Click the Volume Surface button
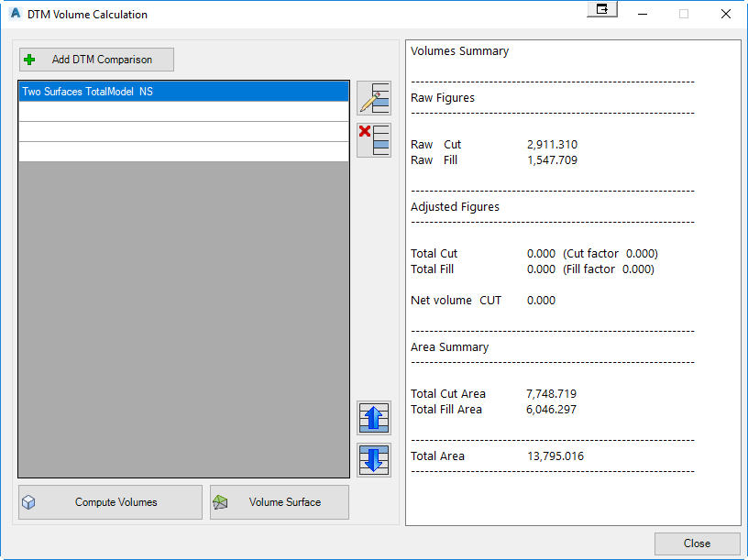Image resolution: width=748 pixels, height=560 pixels. 279,501
